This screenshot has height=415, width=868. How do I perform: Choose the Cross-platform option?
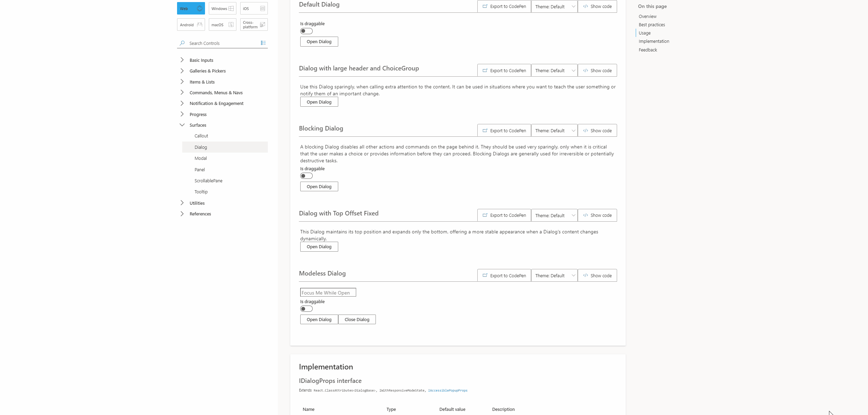(253, 25)
